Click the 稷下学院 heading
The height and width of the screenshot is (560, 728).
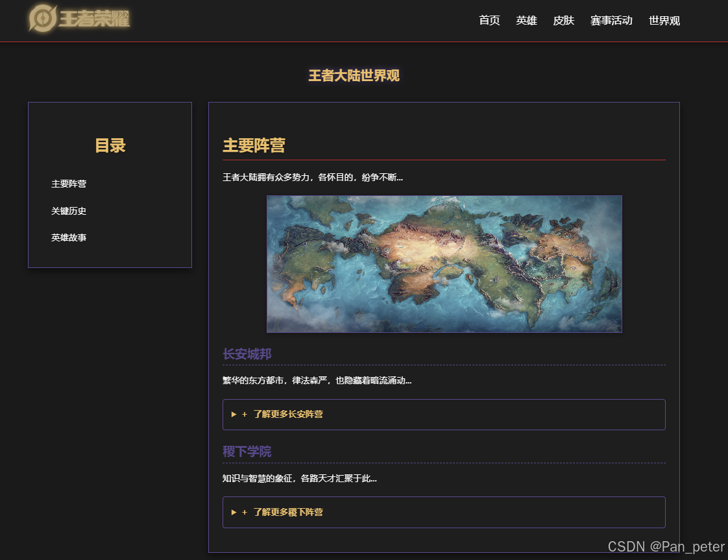(247, 452)
